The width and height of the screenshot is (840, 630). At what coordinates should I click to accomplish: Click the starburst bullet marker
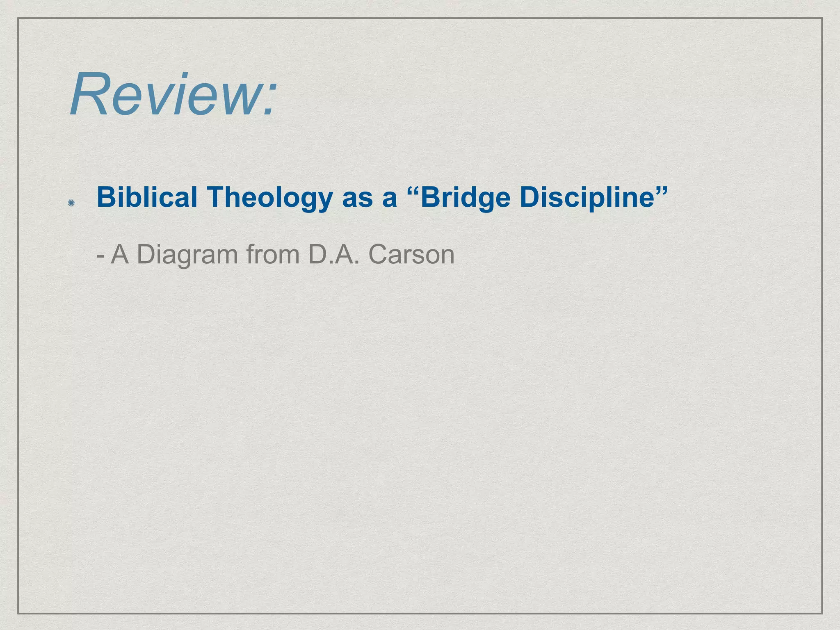(71, 203)
